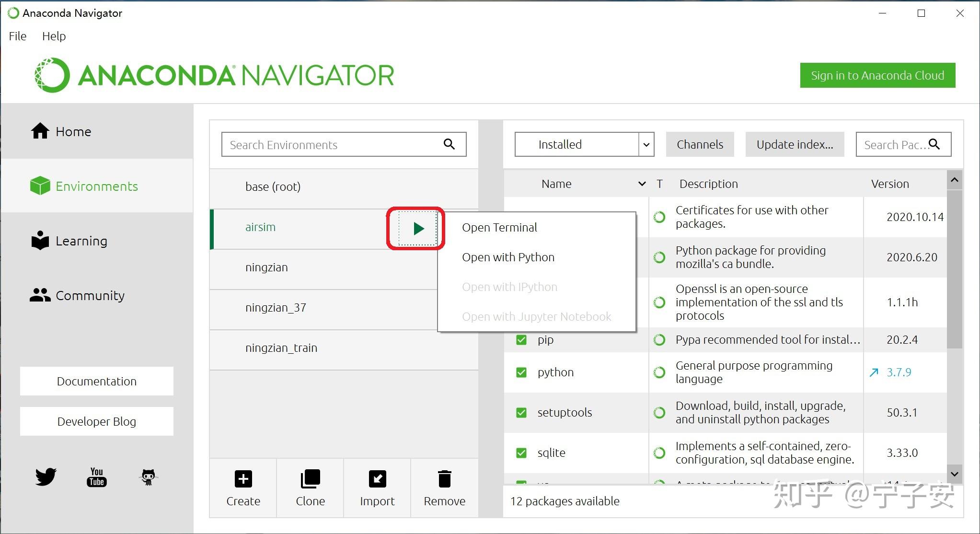Select Open Terminal from context menu
Viewport: 980px width, 534px height.
coord(499,228)
